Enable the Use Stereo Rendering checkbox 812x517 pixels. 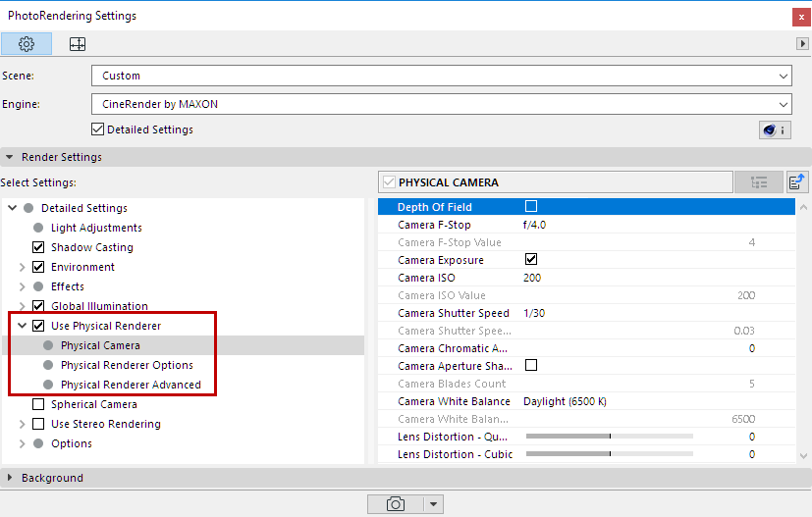tap(38, 424)
